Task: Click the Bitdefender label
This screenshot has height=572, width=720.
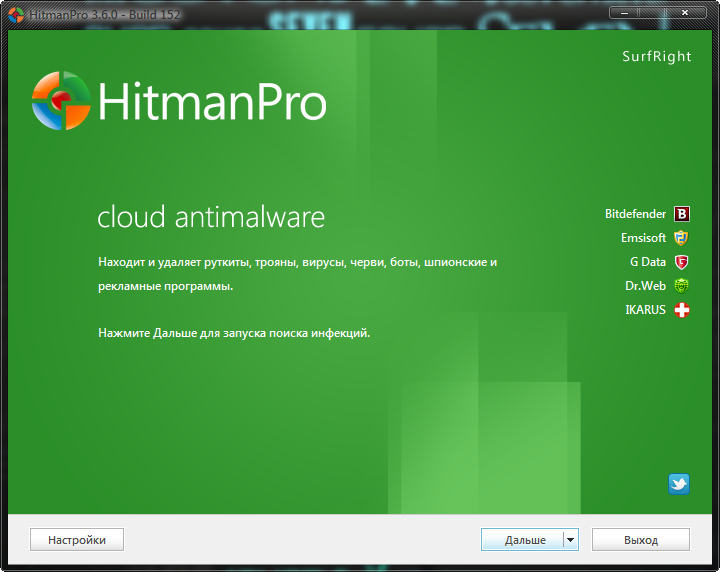Action: point(635,214)
